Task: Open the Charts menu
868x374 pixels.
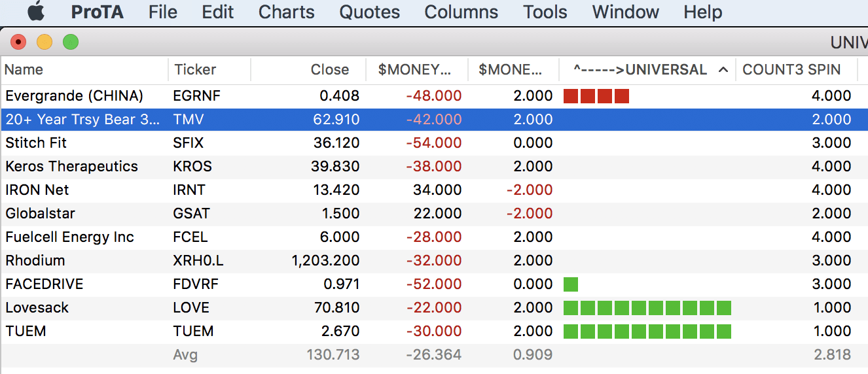Action: coord(286,12)
